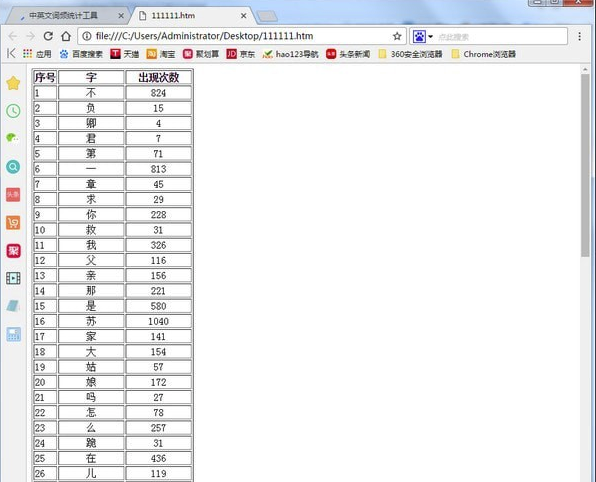View site info icon in address bar

87,36
